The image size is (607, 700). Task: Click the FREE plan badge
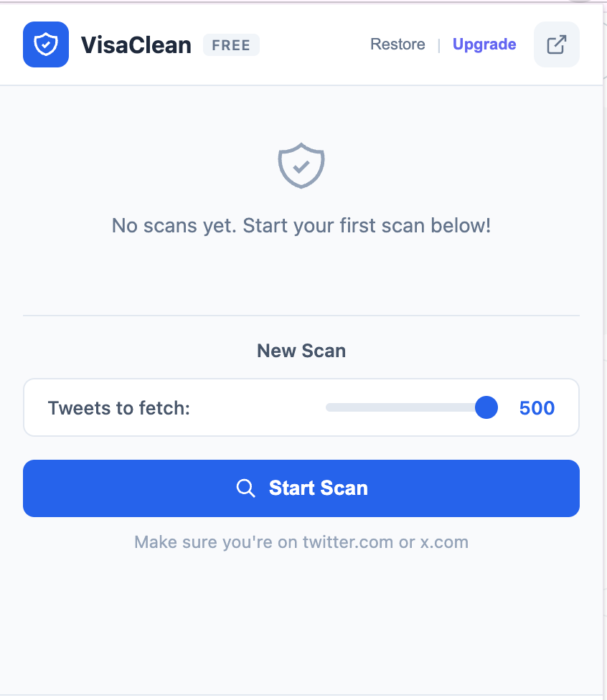click(x=231, y=44)
